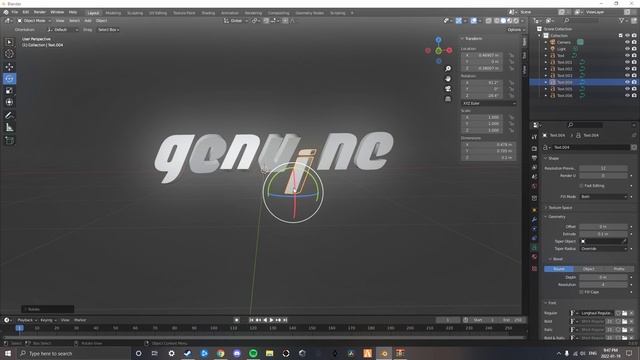Toggle visibility eye of Light in outliner
640x360 pixels.
coord(627,49)
